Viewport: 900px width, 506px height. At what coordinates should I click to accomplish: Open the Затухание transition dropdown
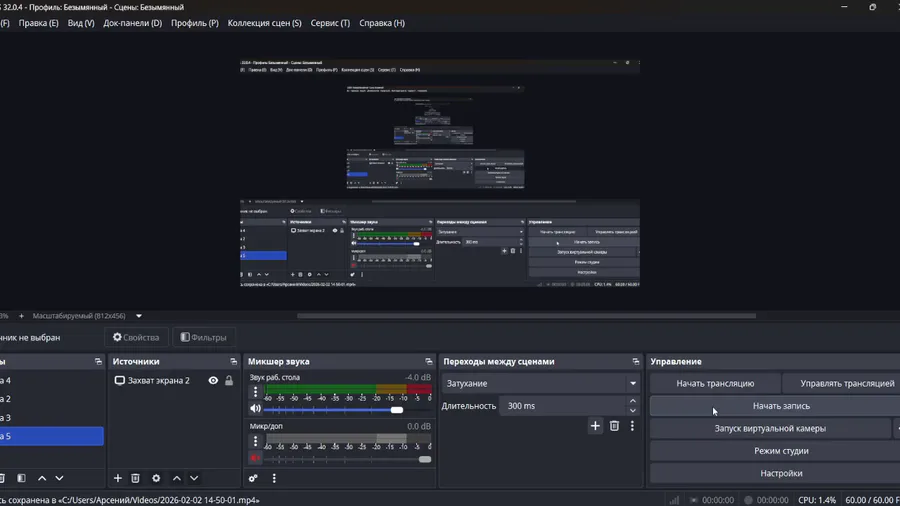coord(540,383)
